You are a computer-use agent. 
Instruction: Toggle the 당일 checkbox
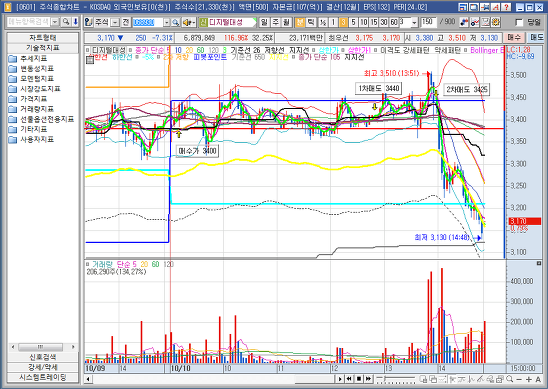[519, 23]
